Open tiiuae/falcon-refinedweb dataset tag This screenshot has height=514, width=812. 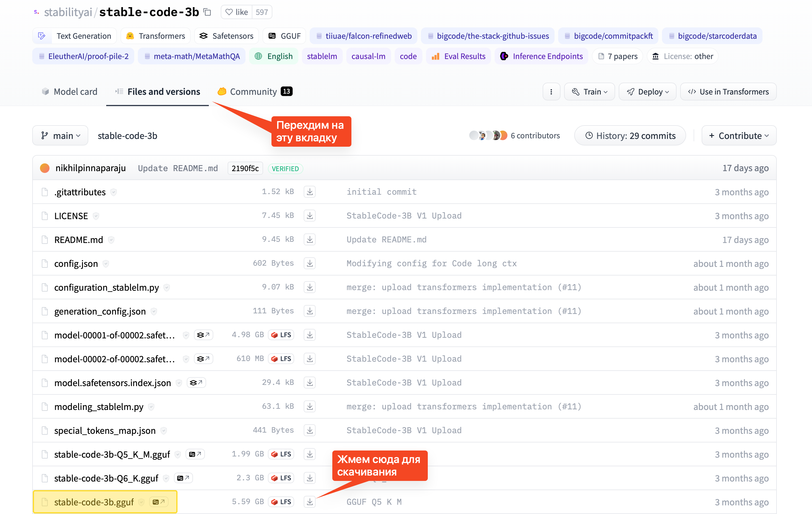click(x=364, y=36)
